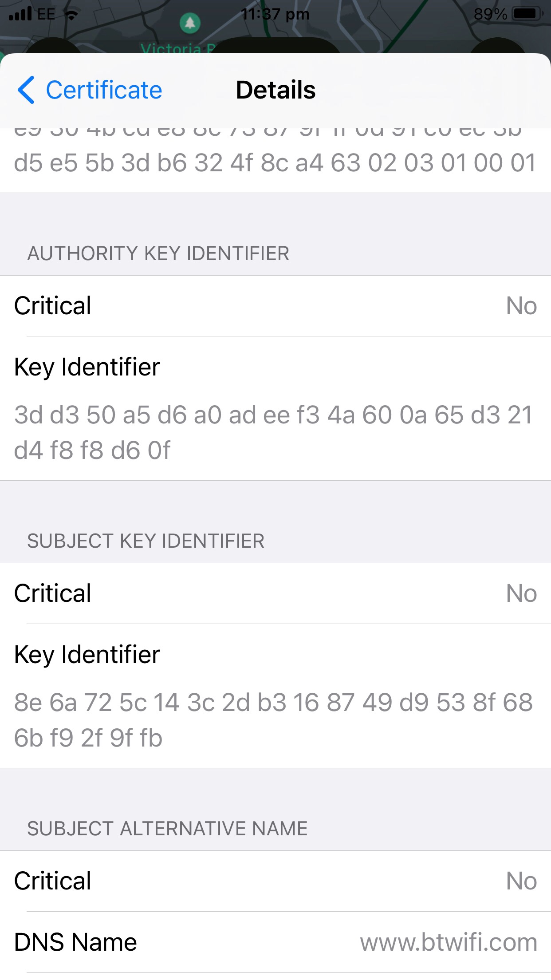Tap the Subject Alternative Name section header
Screen dimensions: 551x980
[167, 829]
